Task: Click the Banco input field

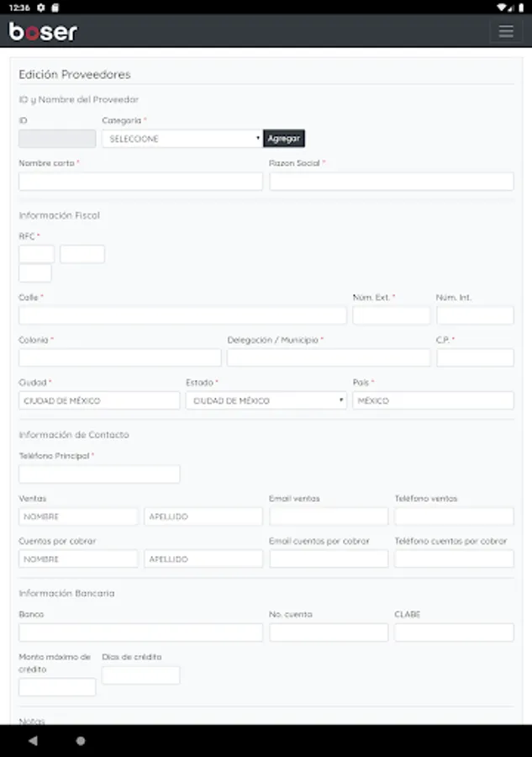Action: point(140,633)
